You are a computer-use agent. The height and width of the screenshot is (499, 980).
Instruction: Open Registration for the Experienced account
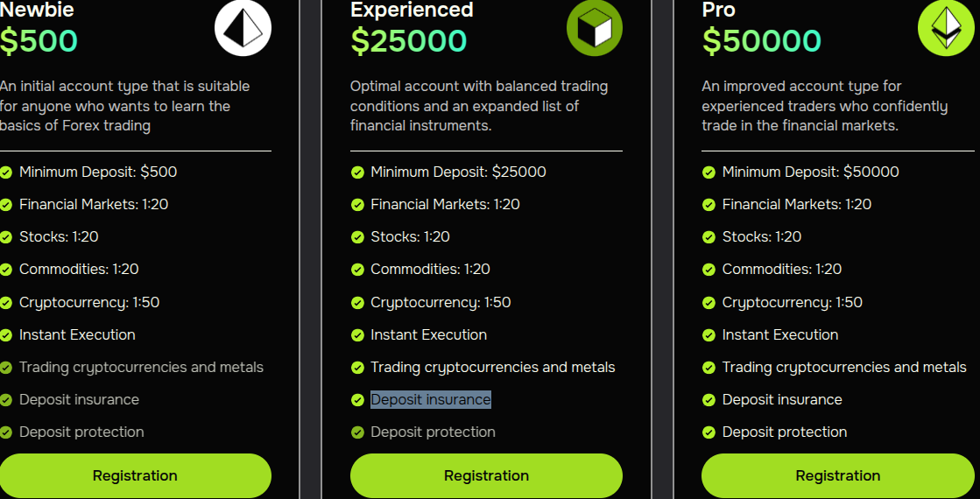pyautogui.click(x=486, y=476)
